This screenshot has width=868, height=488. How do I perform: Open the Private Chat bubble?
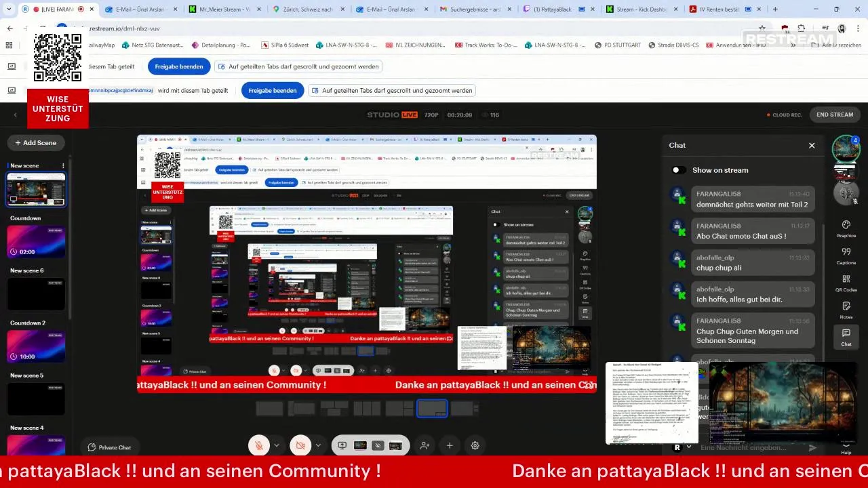[x=109, y=447]
